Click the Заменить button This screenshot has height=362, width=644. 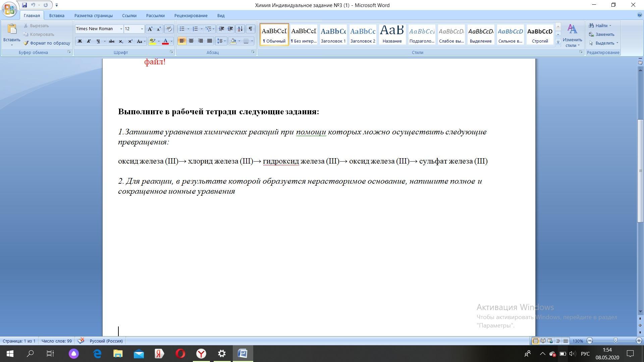click(605, 34)
